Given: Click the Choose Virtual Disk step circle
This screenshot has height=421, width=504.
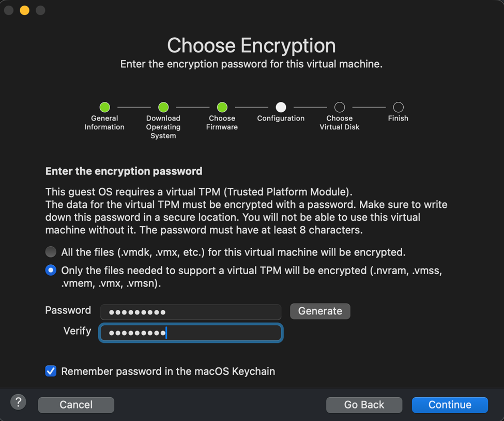Looking at the screenshot, I should (340, 107).
